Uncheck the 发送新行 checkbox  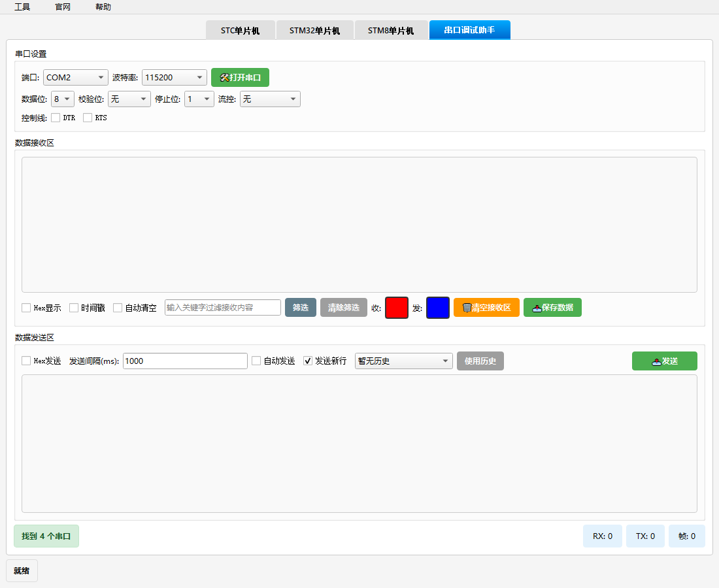coord(309,361)
